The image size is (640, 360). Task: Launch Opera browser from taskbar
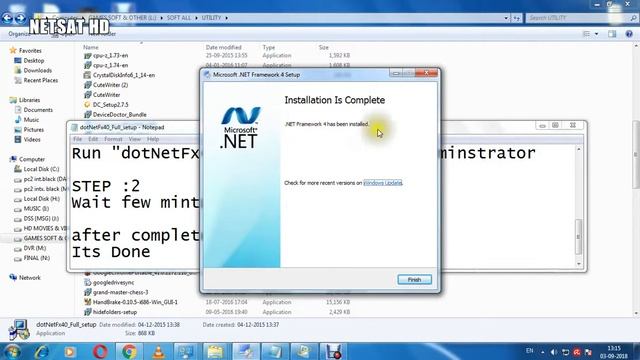[100, 351]
